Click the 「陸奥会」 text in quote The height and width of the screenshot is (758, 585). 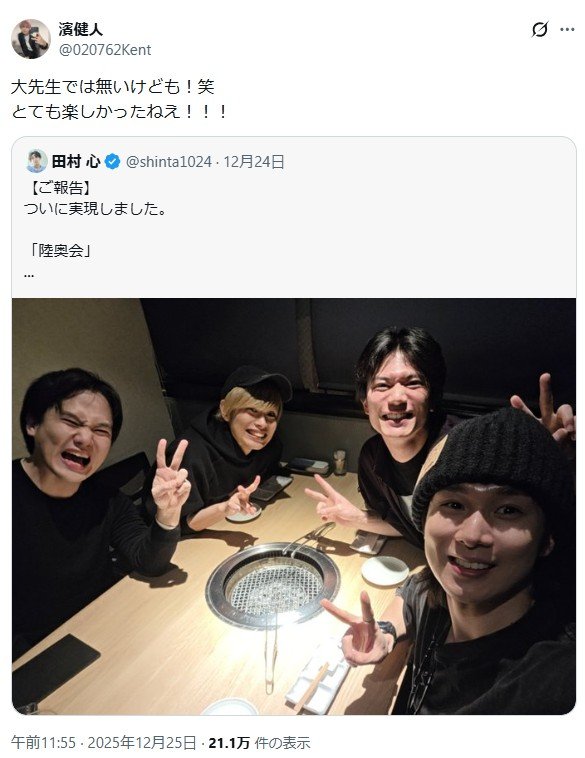tap(60, 251)
